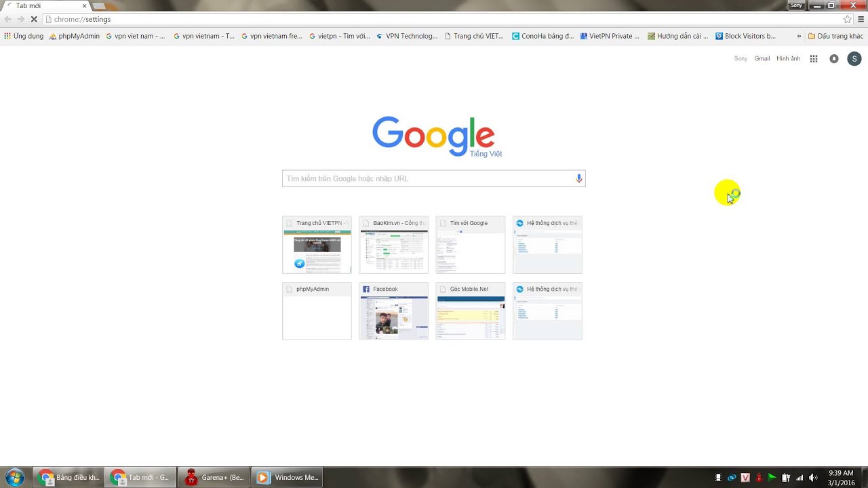Open the phpMyAdmin thumbnail tile

(x=317, y=311)
